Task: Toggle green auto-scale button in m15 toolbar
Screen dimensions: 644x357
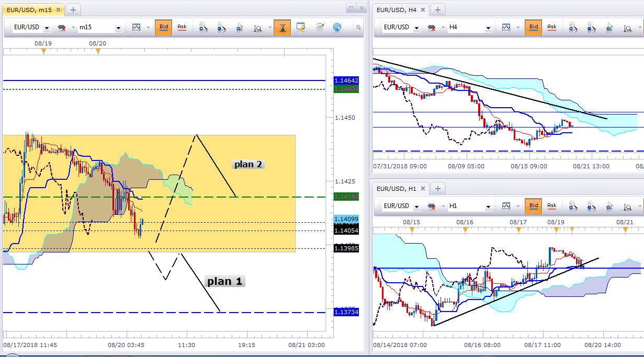Action: pyautogui.click(x=282, y=27)
